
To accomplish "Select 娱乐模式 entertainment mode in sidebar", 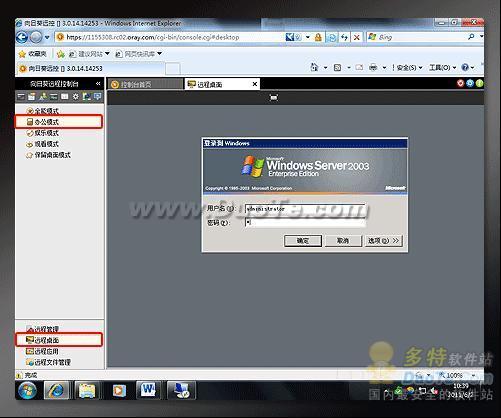I will [x=43, y=133].
